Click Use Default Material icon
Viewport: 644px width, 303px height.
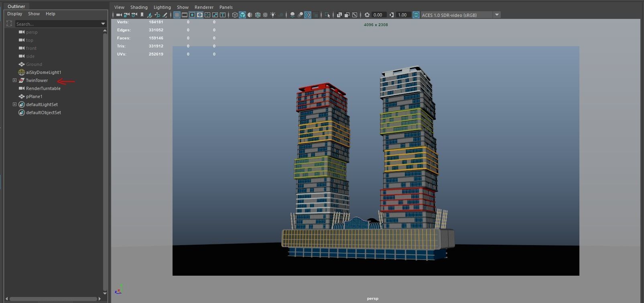(x=250, y=15)
